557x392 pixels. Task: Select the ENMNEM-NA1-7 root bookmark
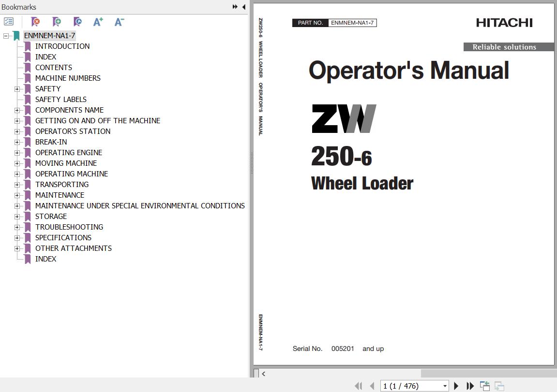tap(49, 35)
